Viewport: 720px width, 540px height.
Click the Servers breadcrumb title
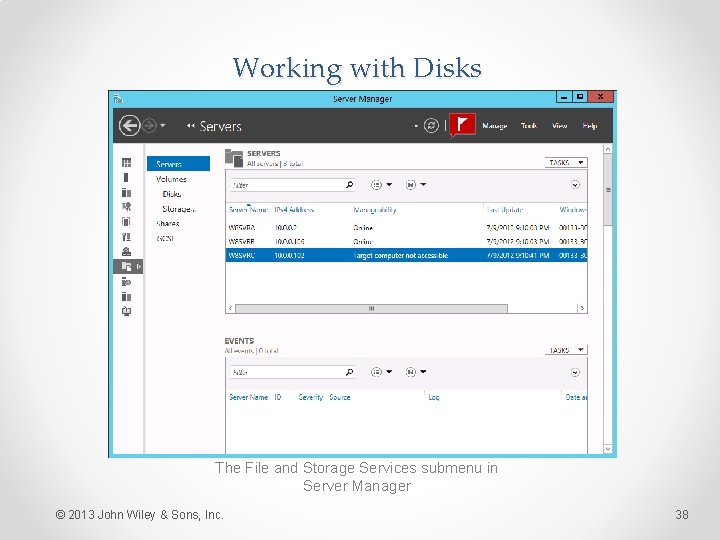click(x=220, y=126)
